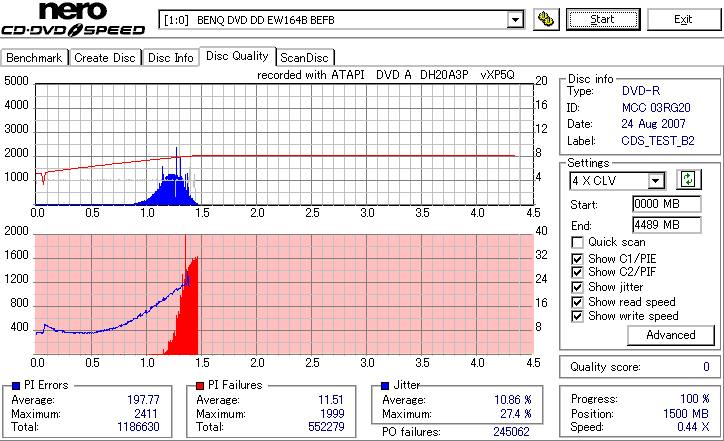Click the DVD-R disc type value
Viewport: 724px width, 441px height.
click(641, 91)
